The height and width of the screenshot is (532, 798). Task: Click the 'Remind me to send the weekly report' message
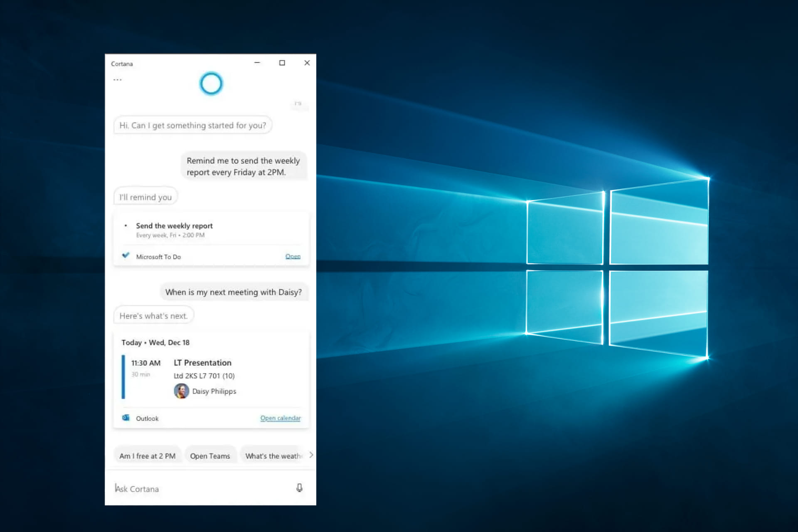pos(244,166)
